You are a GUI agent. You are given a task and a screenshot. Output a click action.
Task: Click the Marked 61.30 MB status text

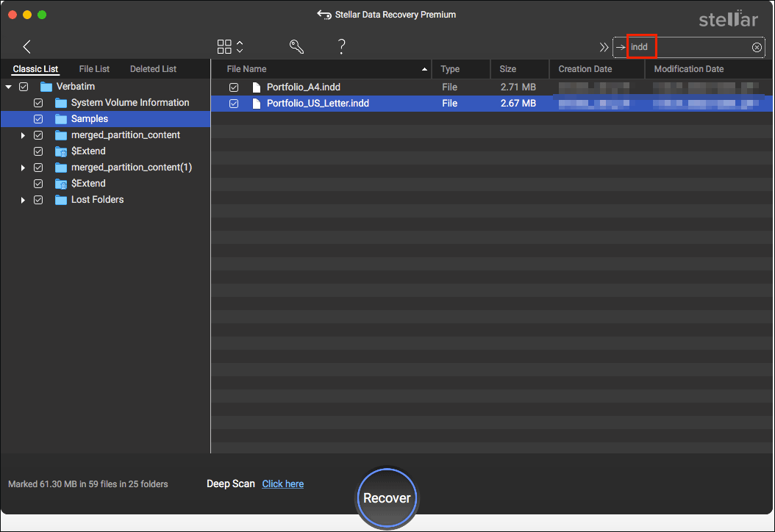click(88, 484)
